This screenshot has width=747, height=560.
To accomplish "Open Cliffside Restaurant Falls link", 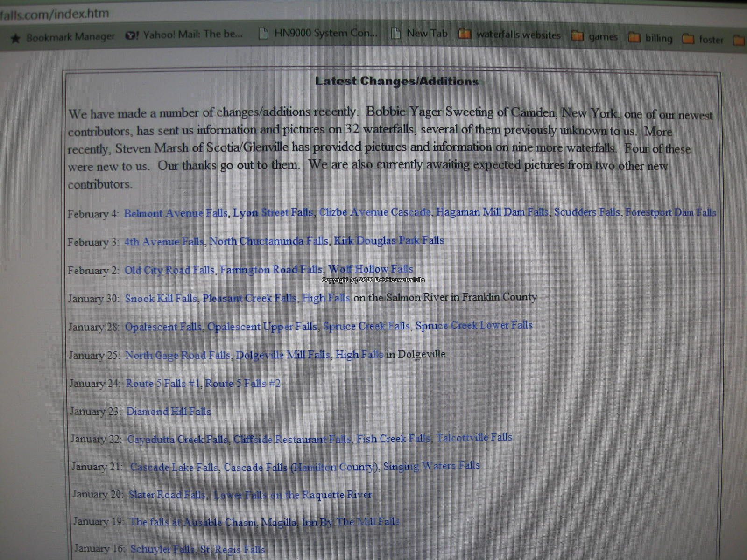I will point(292,439).
